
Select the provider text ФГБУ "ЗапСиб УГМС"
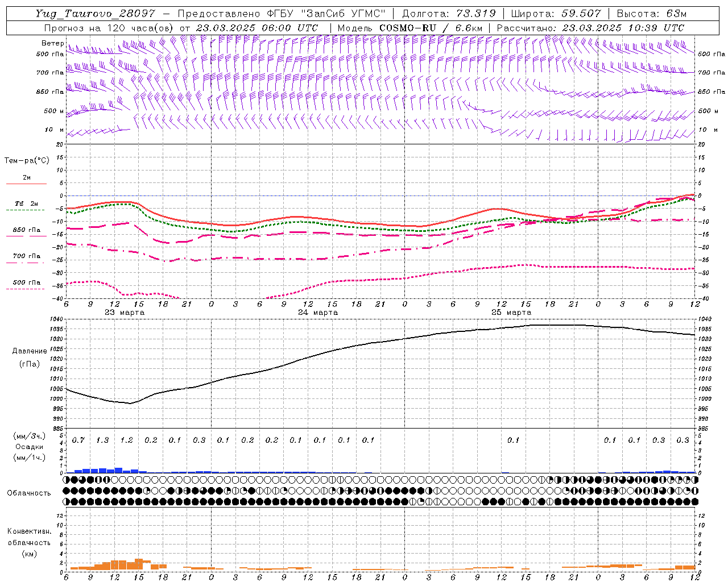326,14
